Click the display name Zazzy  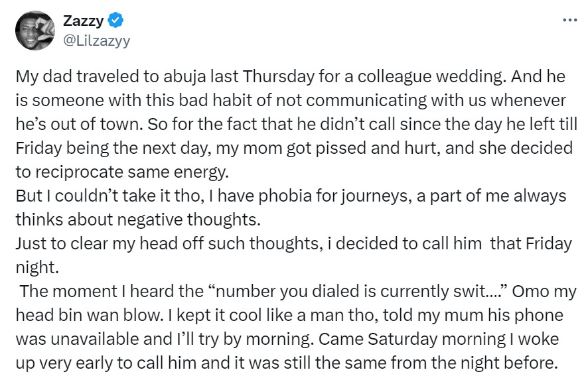[x=83, y=21]
